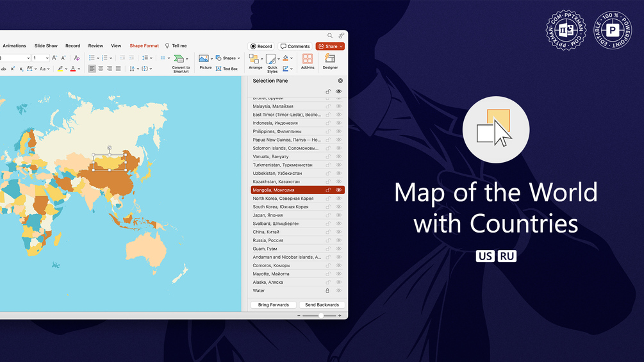Hide the Japan, Япония shape
The height and width of the screenshot is (362, 644).
338,215
